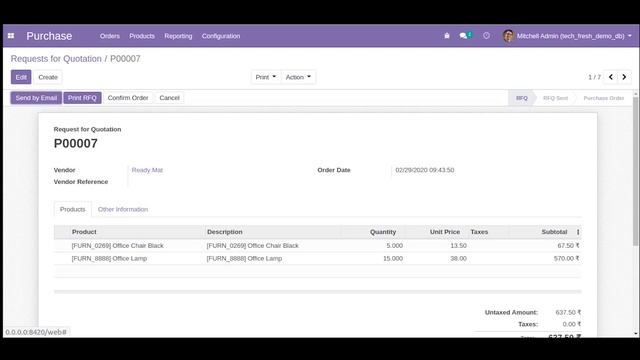The image size is (640, 360).
Task: Open the Products menu
Action: tap(142, 36)
